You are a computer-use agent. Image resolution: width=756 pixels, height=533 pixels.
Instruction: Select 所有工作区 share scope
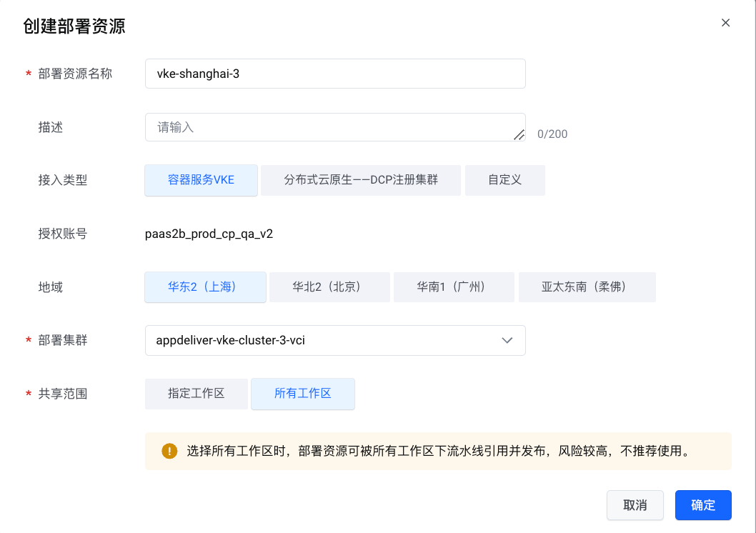tap(303, 394)
